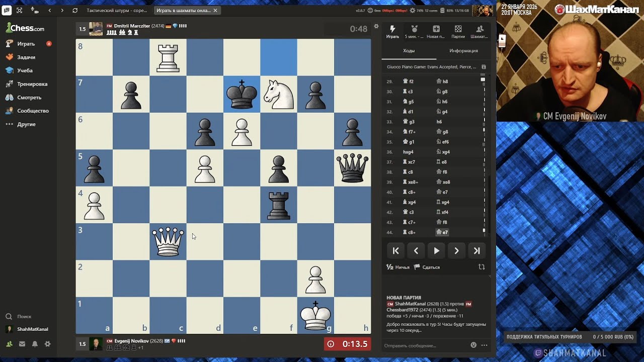Open the Смотреть section
The height and width of the screenshot is (362, 644).
tap(29, 98)
